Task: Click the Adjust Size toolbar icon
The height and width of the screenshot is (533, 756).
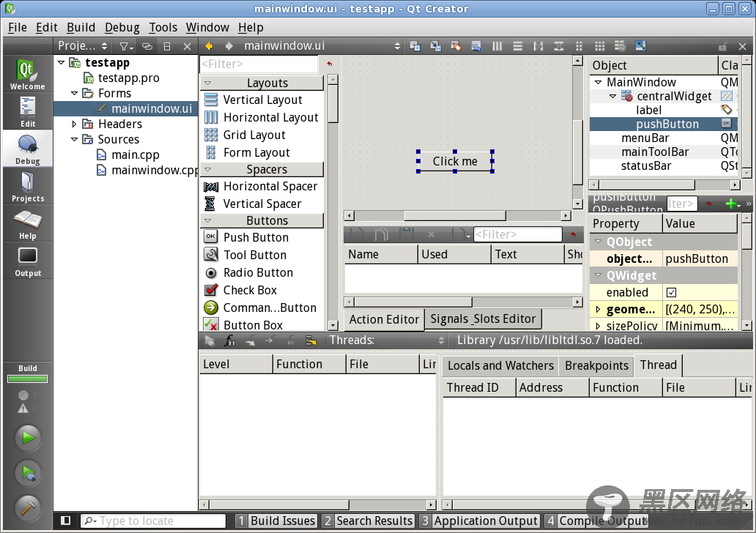Action: pos(641,46)
